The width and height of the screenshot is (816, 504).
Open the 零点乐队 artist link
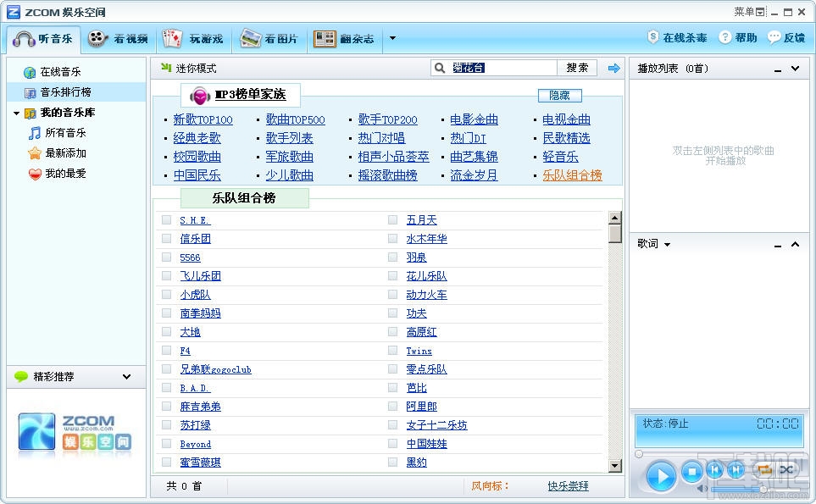point(427,369)
